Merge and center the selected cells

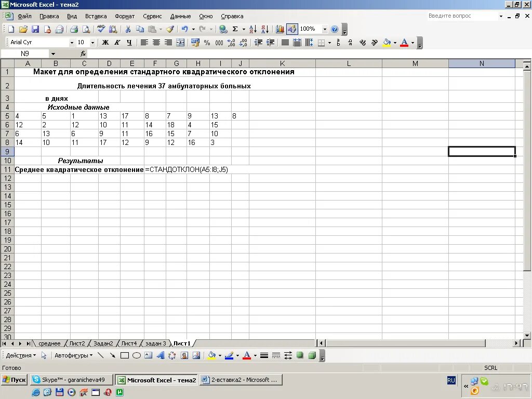[180, 43]
